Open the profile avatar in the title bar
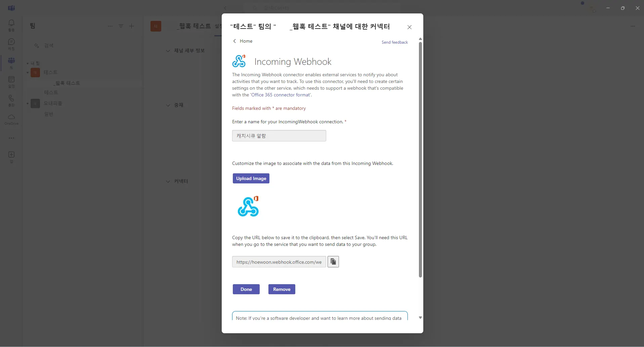 point(593,8)
